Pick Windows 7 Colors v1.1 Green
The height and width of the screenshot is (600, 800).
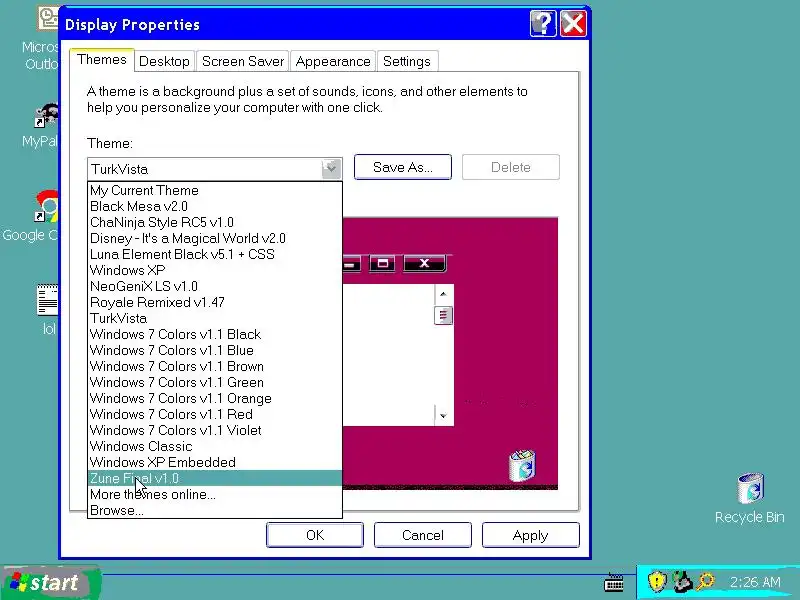tap(215, 382)
